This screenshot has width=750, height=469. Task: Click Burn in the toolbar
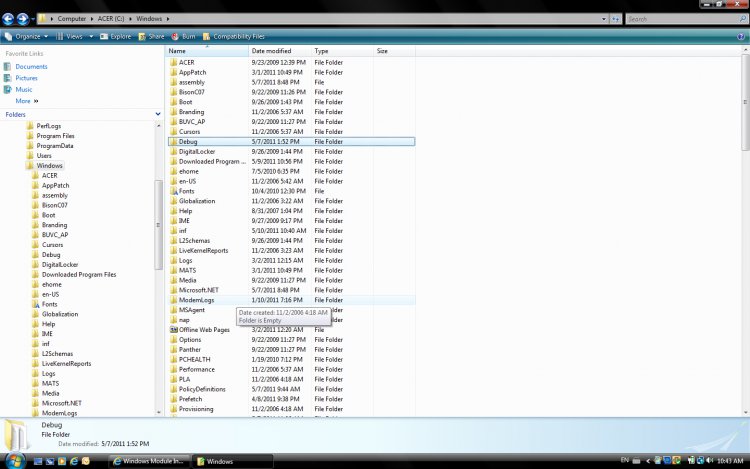click(x=183, y=36)
